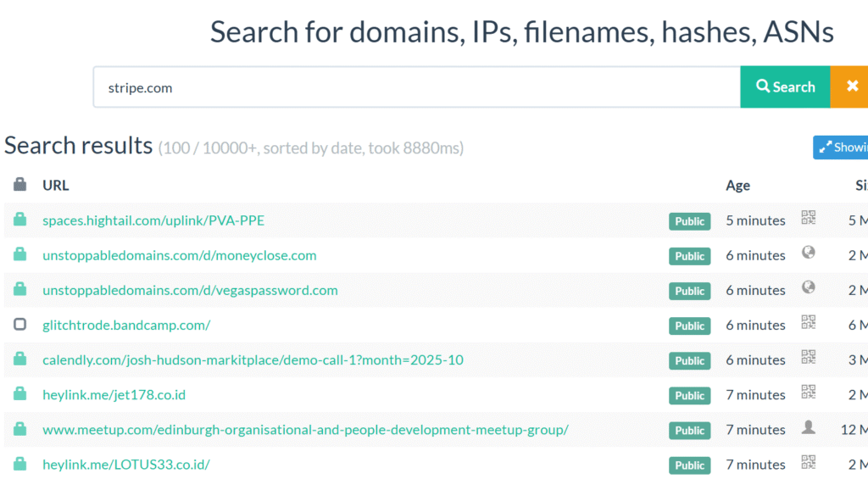
Task: Click QR code icon in calendly.com row
Action: pos(809,357)
